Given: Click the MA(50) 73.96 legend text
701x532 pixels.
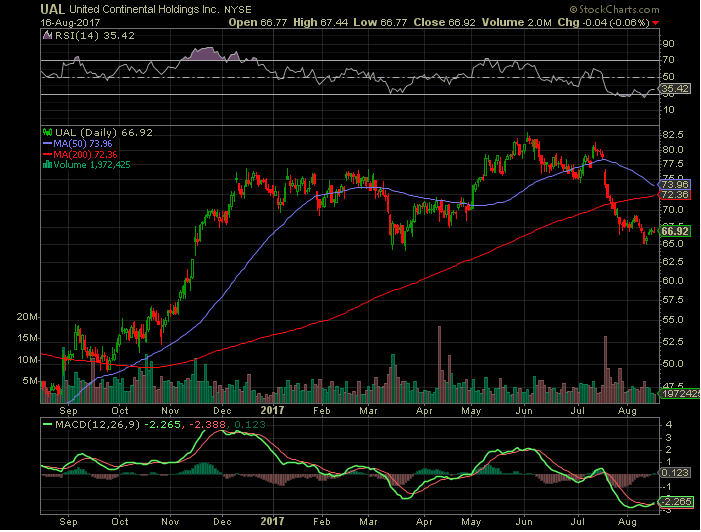Looking at the screenshot, I should 83,144.
